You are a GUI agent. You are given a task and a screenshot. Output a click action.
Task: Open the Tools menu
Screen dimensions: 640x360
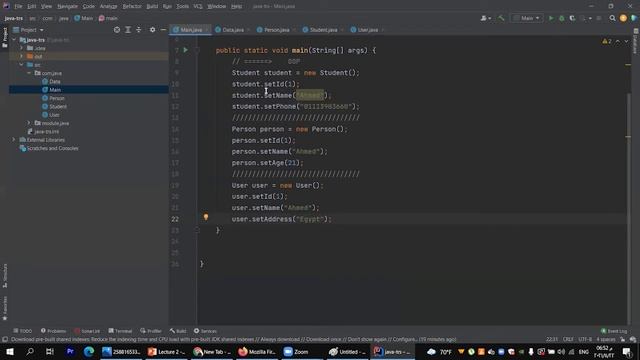coord(182,7)
